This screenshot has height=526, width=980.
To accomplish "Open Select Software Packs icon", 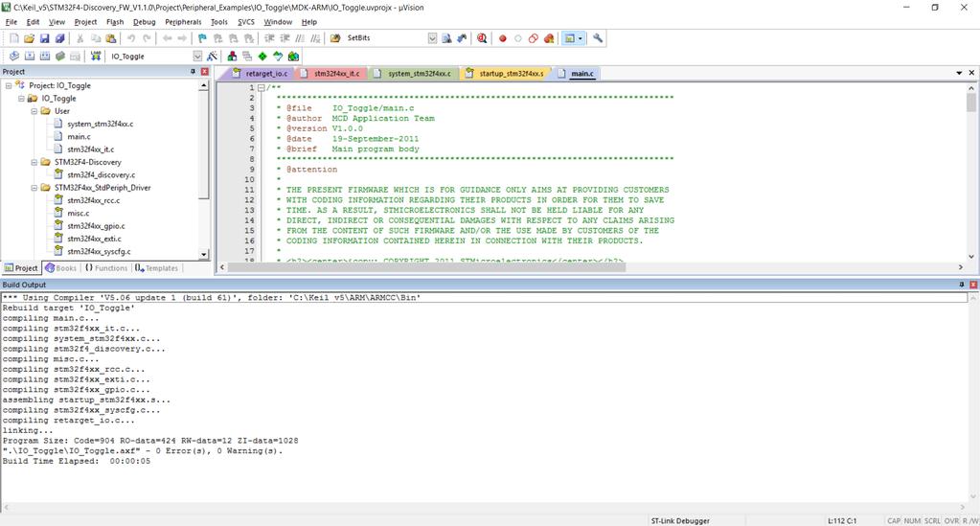I will [278, 57].
